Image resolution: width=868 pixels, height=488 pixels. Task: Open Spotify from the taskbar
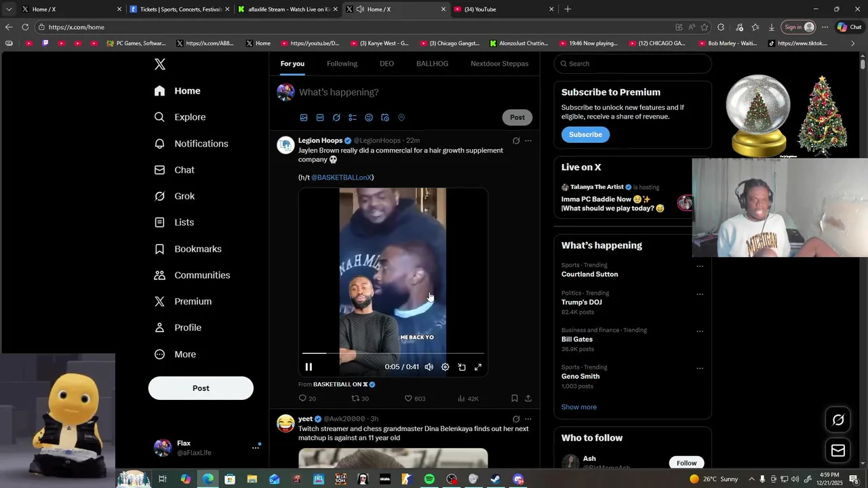(429, 479)
